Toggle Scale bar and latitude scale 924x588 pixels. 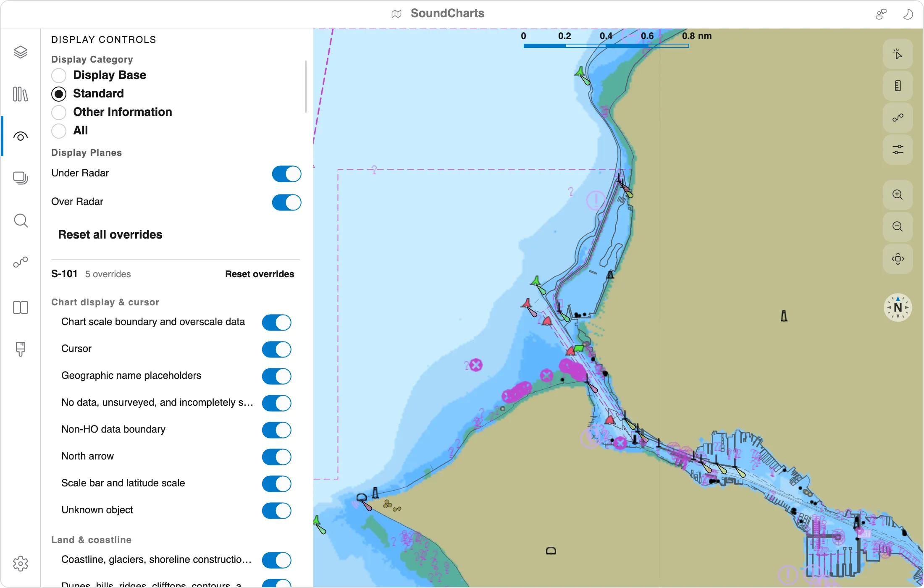coord(276,484)
